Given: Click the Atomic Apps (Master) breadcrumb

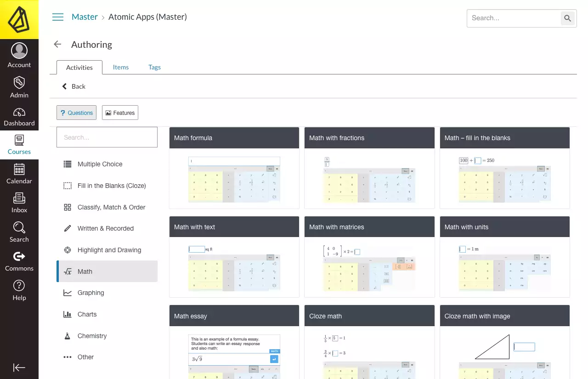Looking at the screenshot, I should pos(147,17).
